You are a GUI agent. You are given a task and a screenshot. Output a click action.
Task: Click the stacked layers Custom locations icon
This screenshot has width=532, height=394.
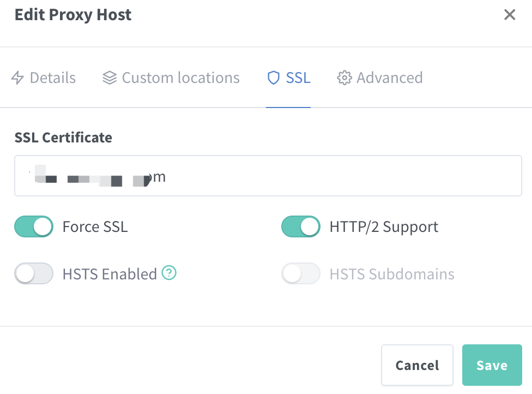point(110,78)
